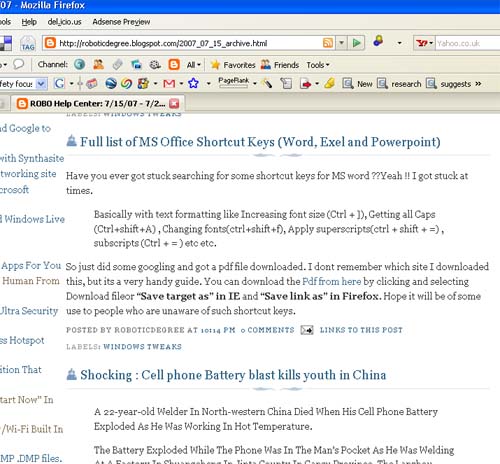This screenshot has width=500, height=464.
Task: Click the colorful swirl icon
Action: point(127,83)
